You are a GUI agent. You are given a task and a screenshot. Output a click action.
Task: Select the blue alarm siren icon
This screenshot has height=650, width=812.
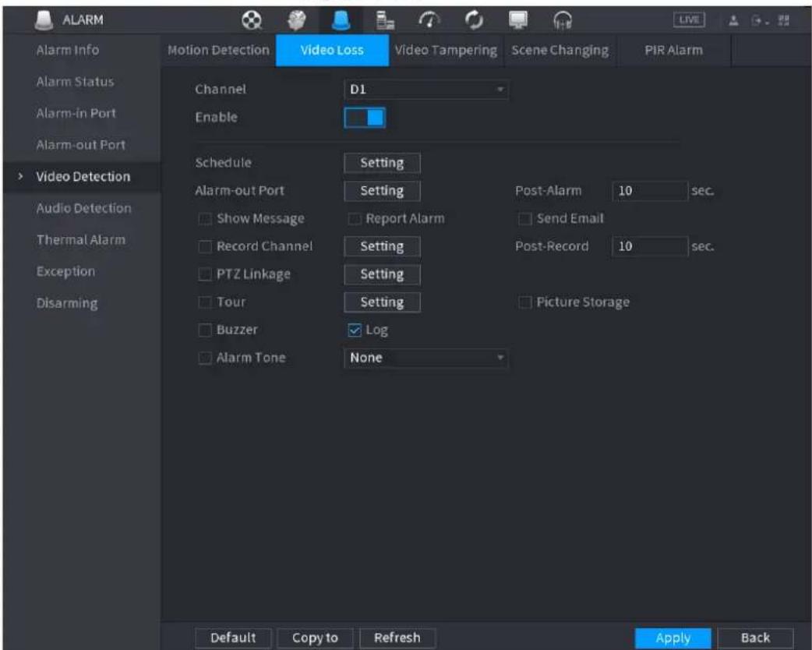coord(341,20)
